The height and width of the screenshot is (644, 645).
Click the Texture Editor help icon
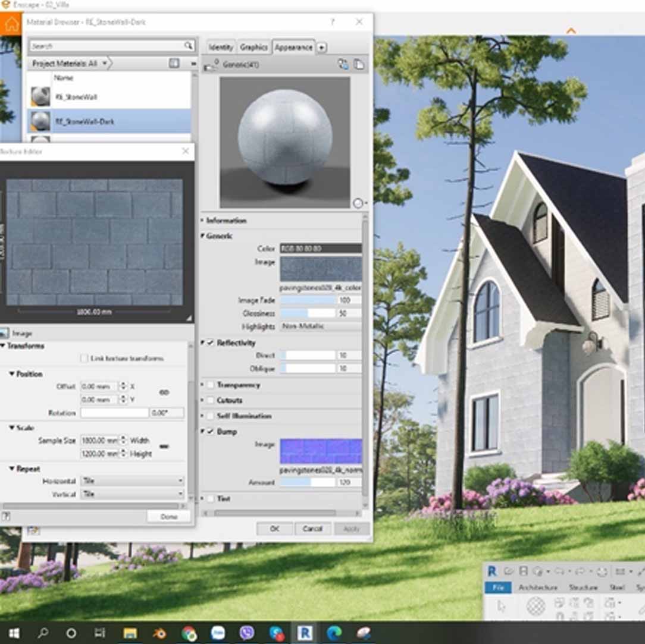[5, 516]
